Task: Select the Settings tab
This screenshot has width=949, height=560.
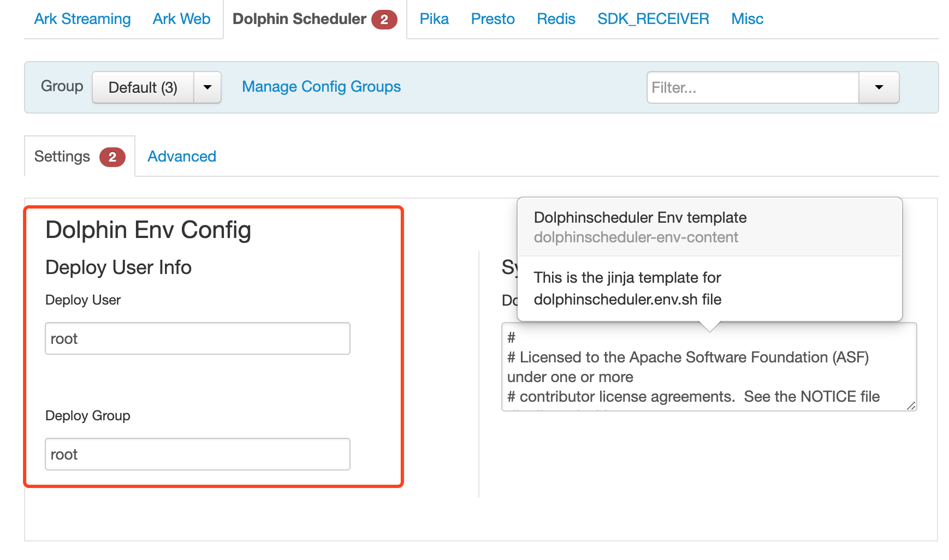Action: pyautogui.click(x=62, y=157)
